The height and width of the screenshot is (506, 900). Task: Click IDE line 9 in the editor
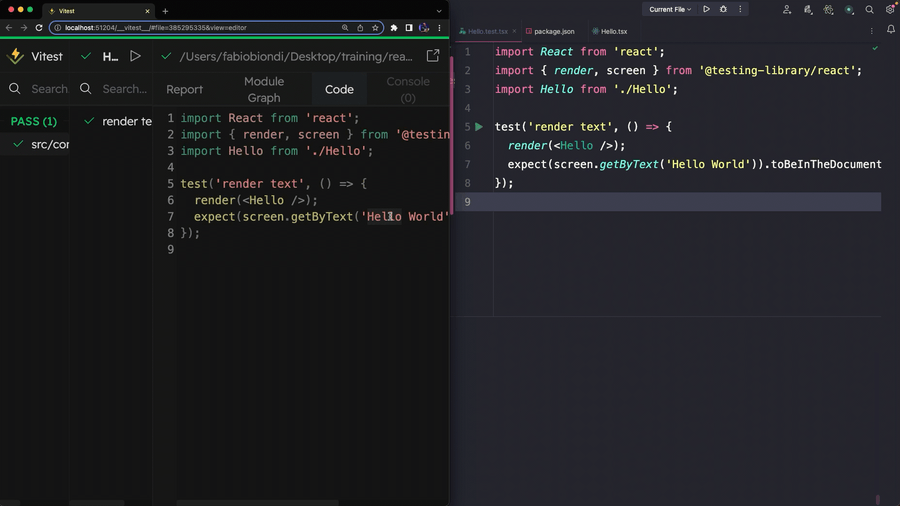click(668, 201)
